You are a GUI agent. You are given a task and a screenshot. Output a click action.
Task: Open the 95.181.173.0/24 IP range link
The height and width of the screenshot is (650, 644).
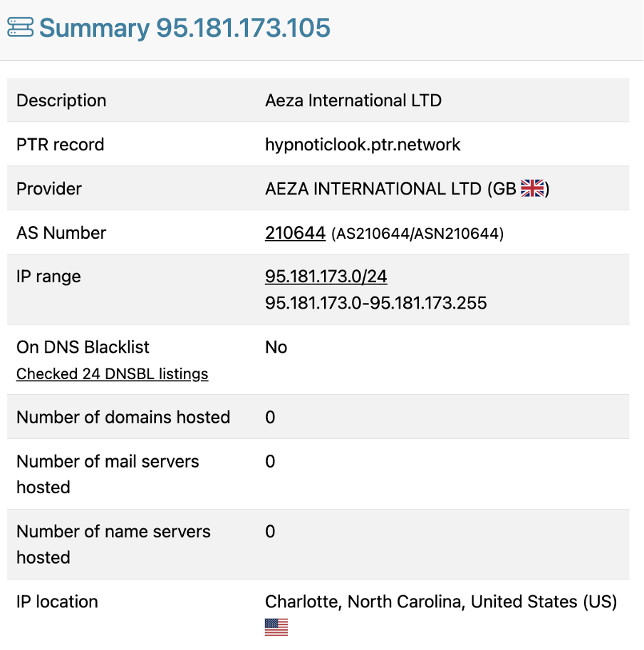point(326,277)
